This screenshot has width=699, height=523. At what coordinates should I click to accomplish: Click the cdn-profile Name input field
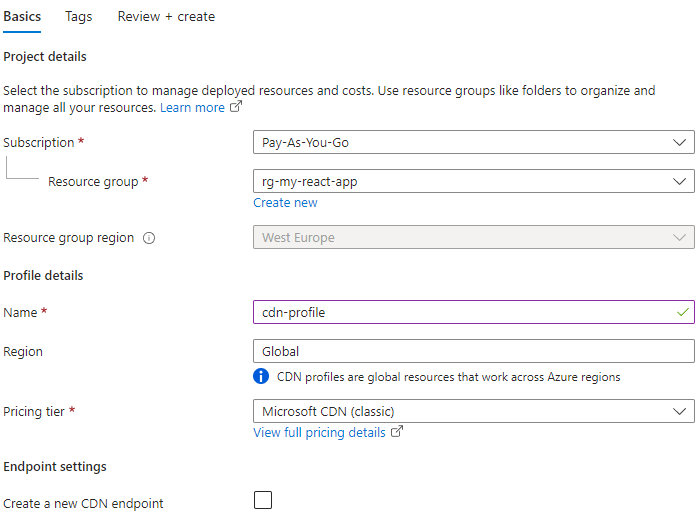click(x=473, y=312)
